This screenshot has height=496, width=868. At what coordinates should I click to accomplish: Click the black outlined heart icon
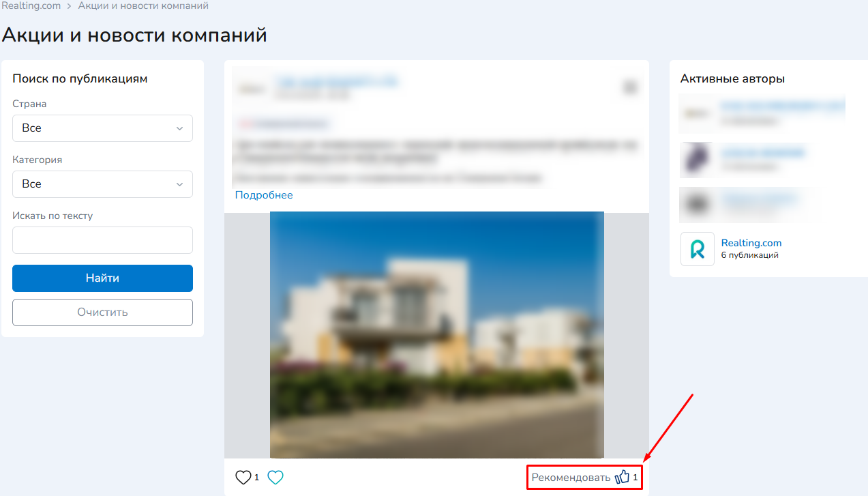pos(243,478)
